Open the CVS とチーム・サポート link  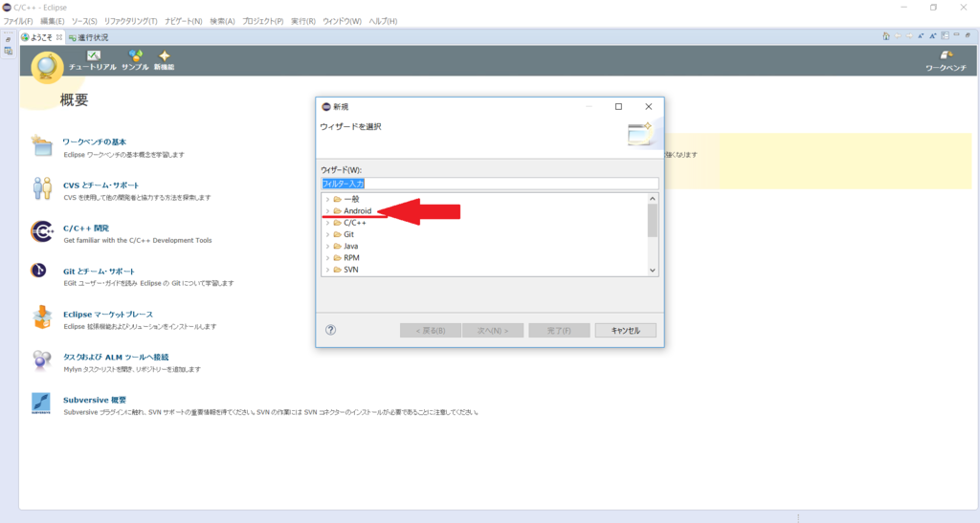tap(100, 185)
